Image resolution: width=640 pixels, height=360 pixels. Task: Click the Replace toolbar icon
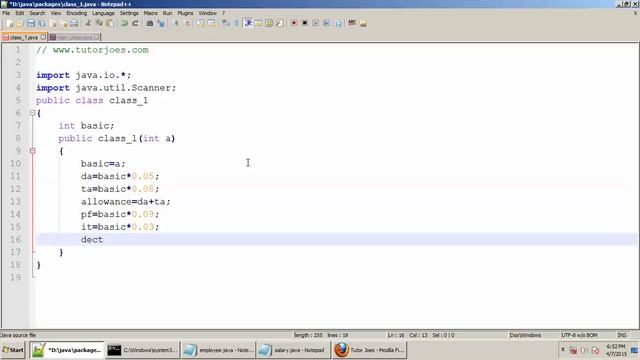click(x=161, y=23)
